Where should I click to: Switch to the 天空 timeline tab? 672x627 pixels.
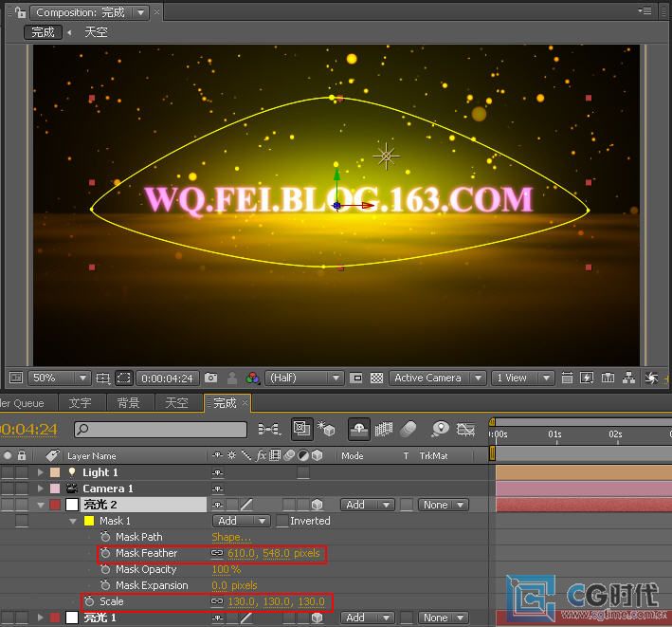pyautogui.click(x=176, y=403)
